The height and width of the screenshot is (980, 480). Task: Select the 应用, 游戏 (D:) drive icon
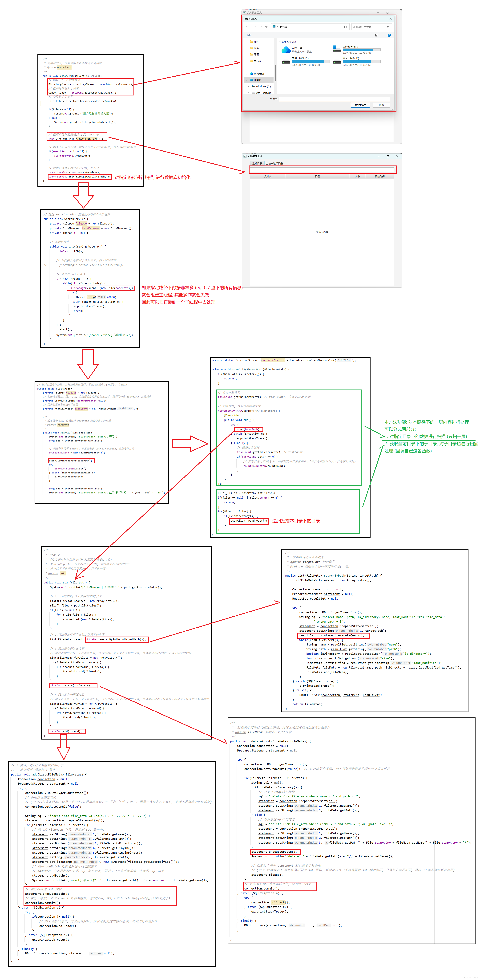[286, 62]
